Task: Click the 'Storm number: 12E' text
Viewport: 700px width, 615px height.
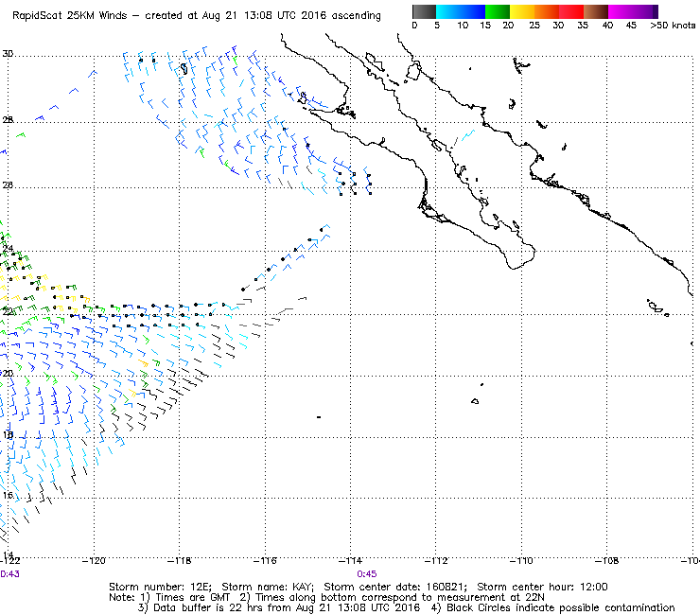Action: click(x=160, y=587)
